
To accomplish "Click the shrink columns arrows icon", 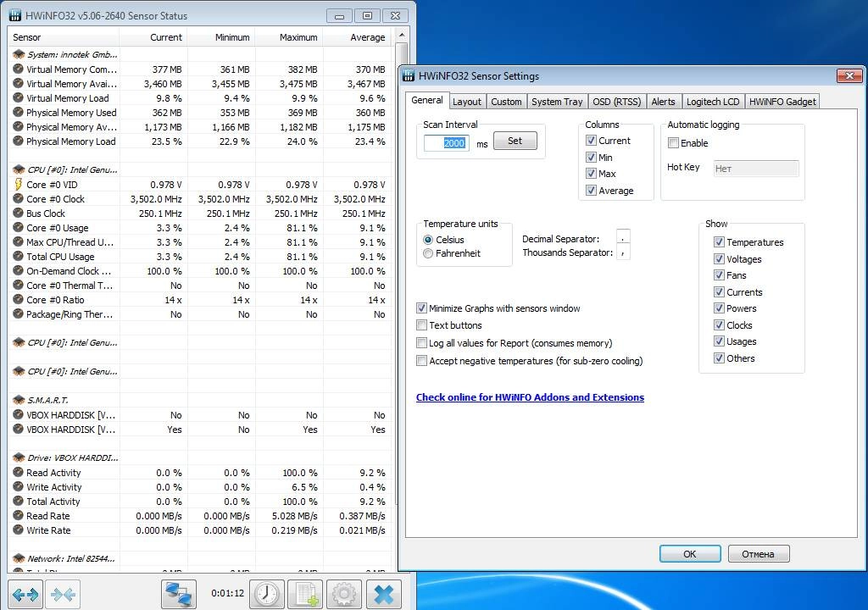I will pyautogui.click(x=63, y=595).
